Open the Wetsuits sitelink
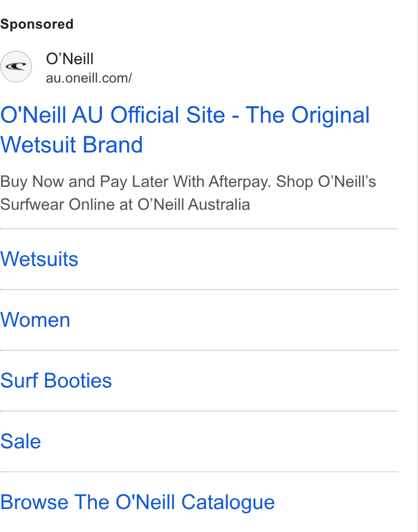 [x=40, y=259]
